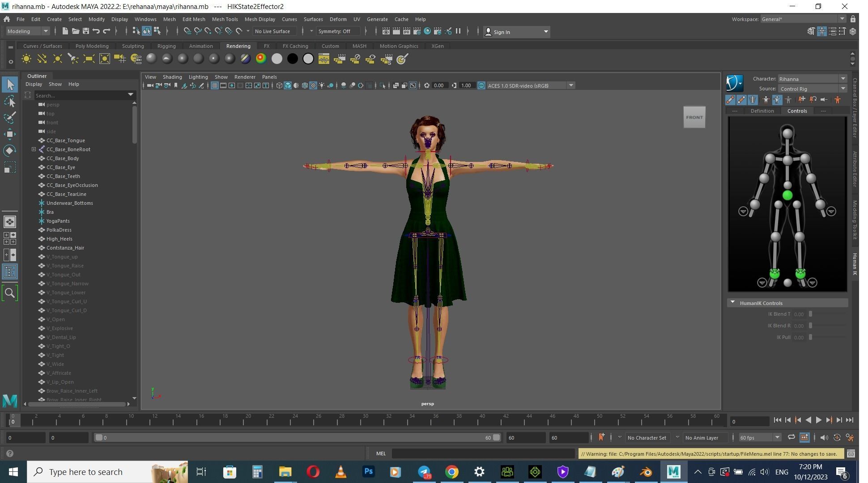Play the animation forwards
This screenshot has width=868, height=483.
click(818, 420)
